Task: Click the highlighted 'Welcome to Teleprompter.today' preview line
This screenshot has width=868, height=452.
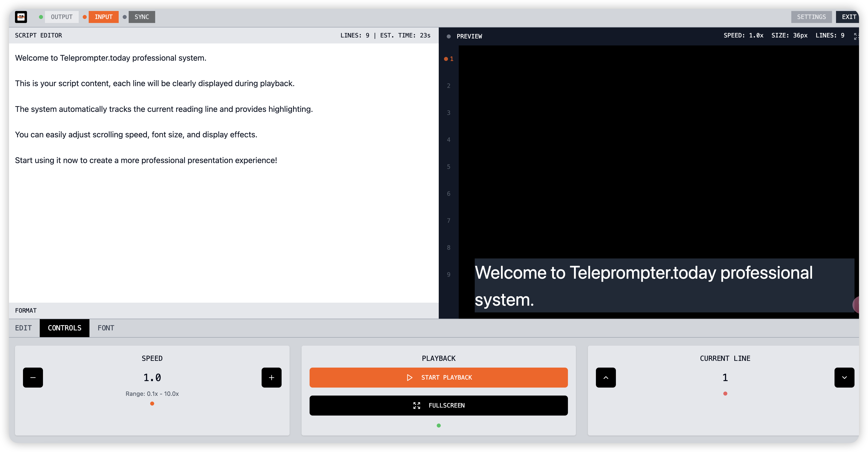Action: pyautogui.click(x=664, y=285)
